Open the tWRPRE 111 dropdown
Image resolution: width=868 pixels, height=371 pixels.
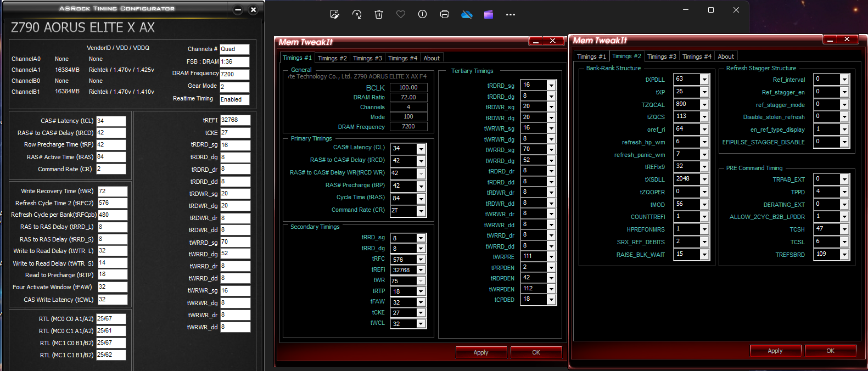tap(551, 256)
